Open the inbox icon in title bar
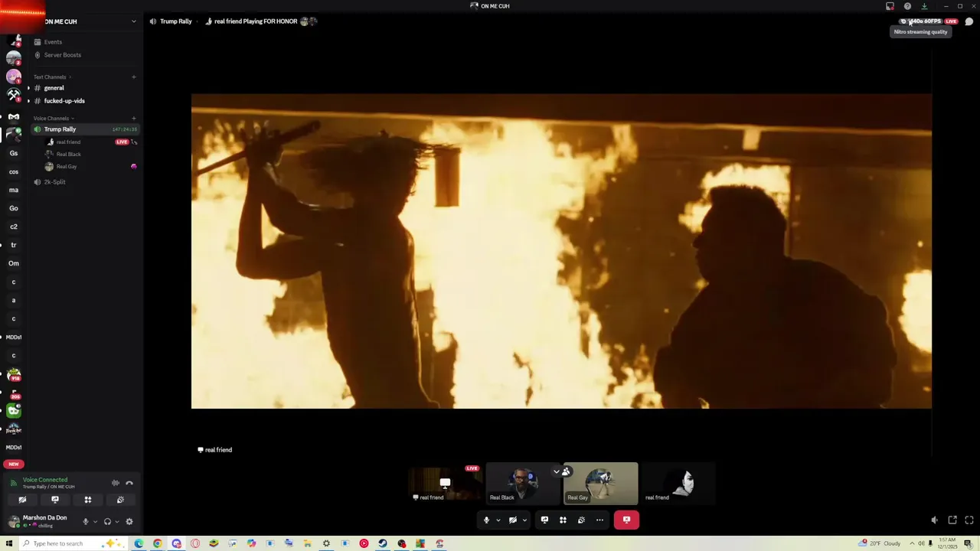Image resolution: width=980 pixels, height=551 pixels. click(x=890, y=6)
